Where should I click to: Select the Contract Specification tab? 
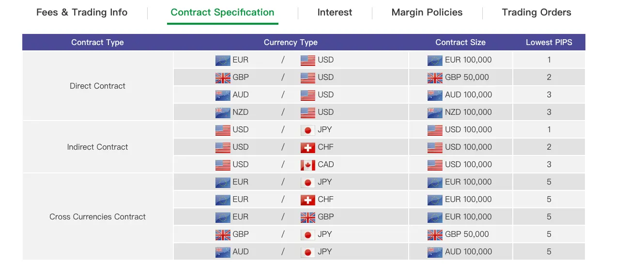[x=223, y=13]
